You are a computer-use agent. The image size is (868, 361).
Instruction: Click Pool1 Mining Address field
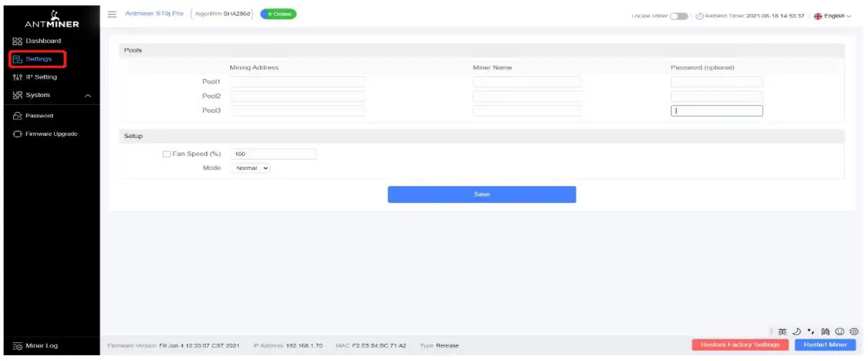[297, 82]
